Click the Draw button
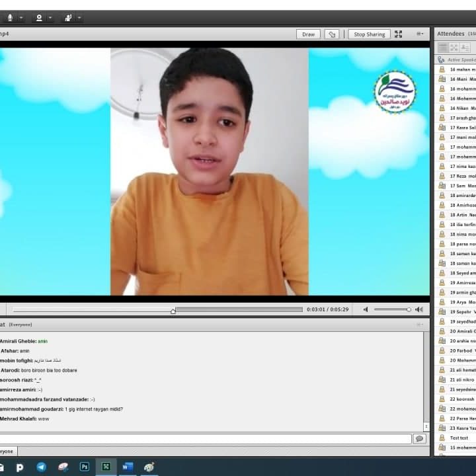Viewport: 476px width, 476px height. (308, 34)
